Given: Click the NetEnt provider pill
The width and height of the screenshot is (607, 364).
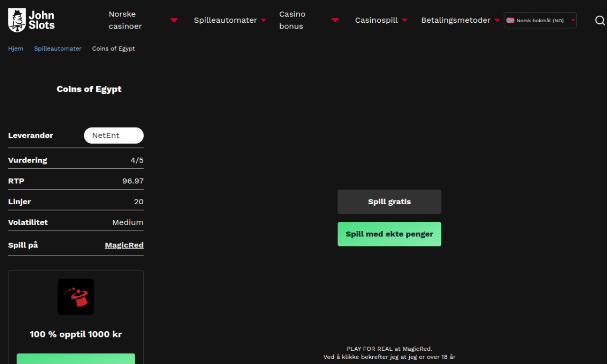Looking at the screenshot, I should tap(114, 136).
